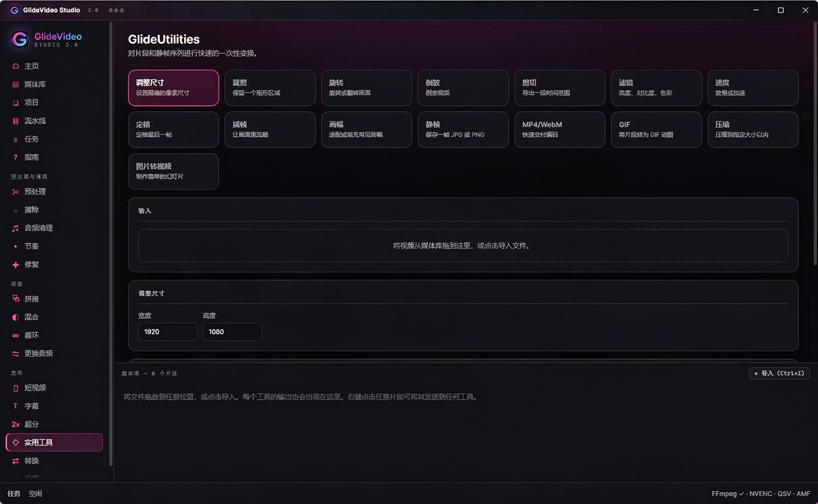This screenshot has height=504, width=818.
Task: Choose the 倒放 reverse tool card
Action: tap(463, 88)
